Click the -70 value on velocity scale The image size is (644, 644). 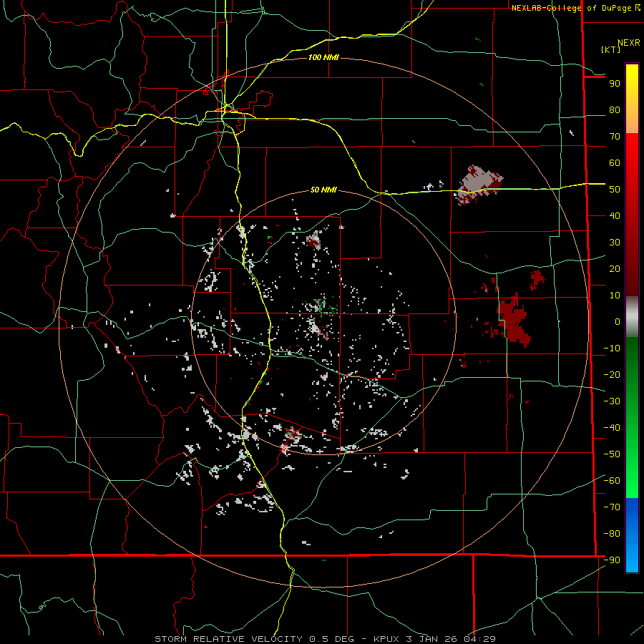(612, 507)
